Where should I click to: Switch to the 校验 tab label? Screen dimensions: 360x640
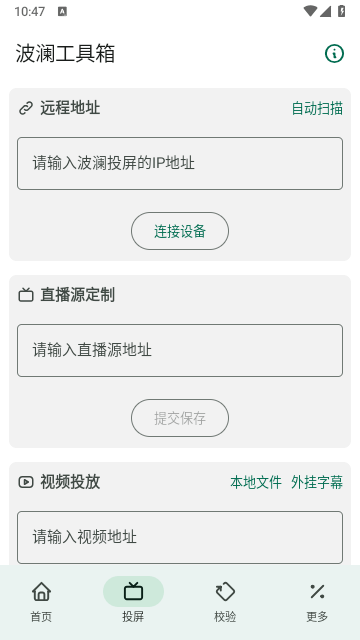click(225, 616)
